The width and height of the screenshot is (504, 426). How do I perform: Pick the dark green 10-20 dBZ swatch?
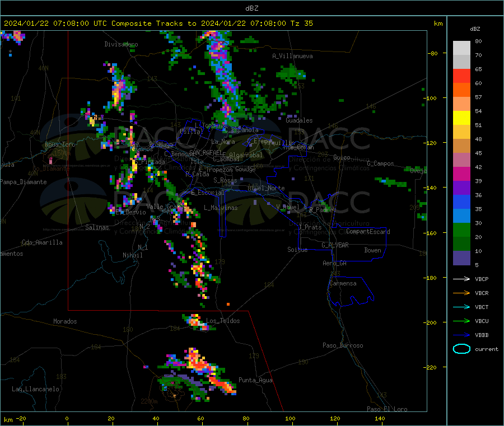click(x=461, y=244)
